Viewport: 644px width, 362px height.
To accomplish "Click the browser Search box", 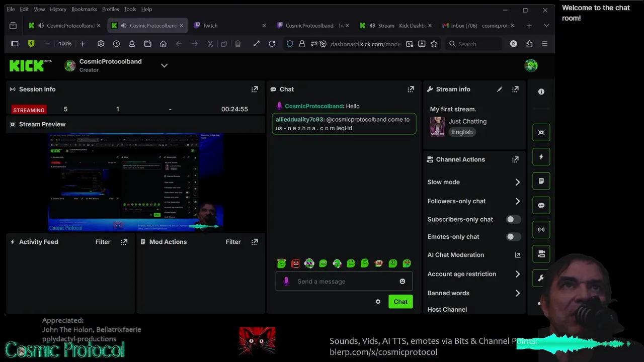I will pyautogui.click(x=473, y=44).
